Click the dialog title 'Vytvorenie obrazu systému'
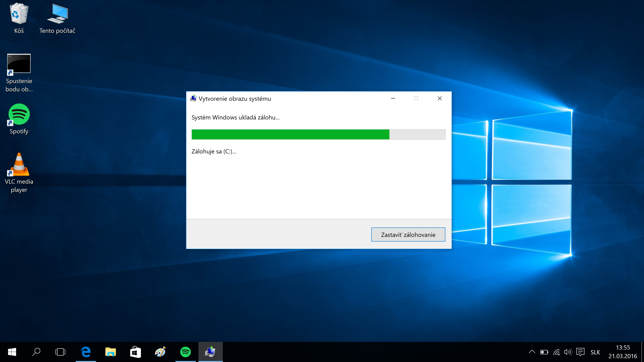Screen dimensions: 644x362 click(x=235, y=99)
